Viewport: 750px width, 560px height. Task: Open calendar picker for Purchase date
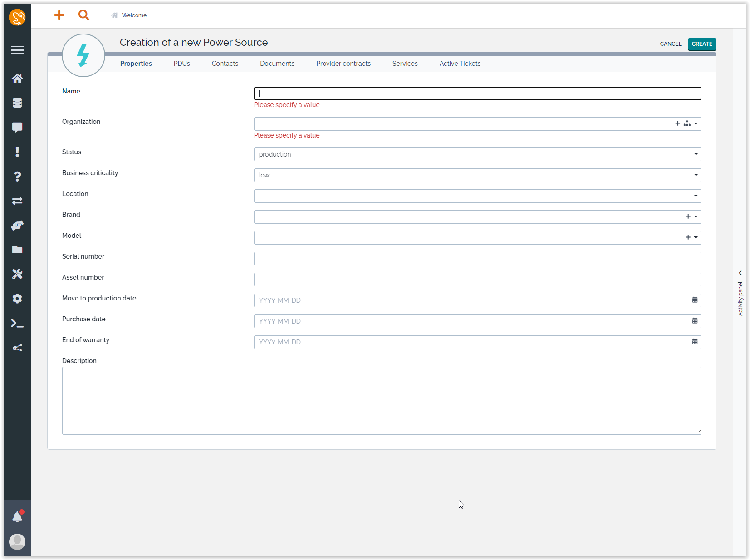pyautogui.click(x=695, y=321)
